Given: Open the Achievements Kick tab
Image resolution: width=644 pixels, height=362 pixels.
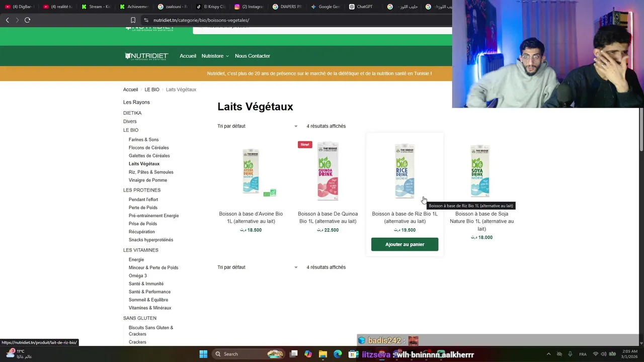Looking at the screenshot, I should [x=134, y=7].
